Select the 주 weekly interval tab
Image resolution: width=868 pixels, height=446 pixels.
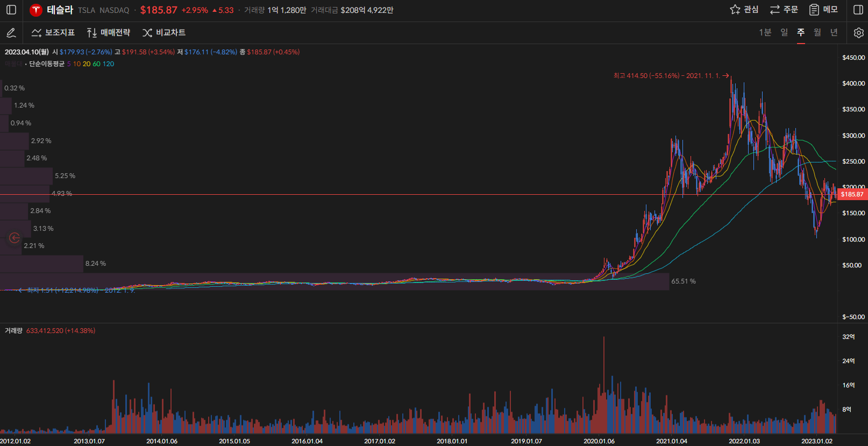point(801,32)
